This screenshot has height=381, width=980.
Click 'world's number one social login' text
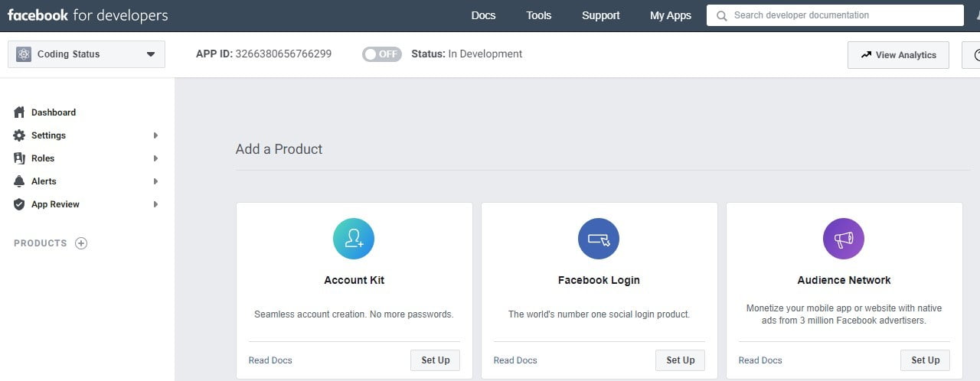click(x=599, y=314)
